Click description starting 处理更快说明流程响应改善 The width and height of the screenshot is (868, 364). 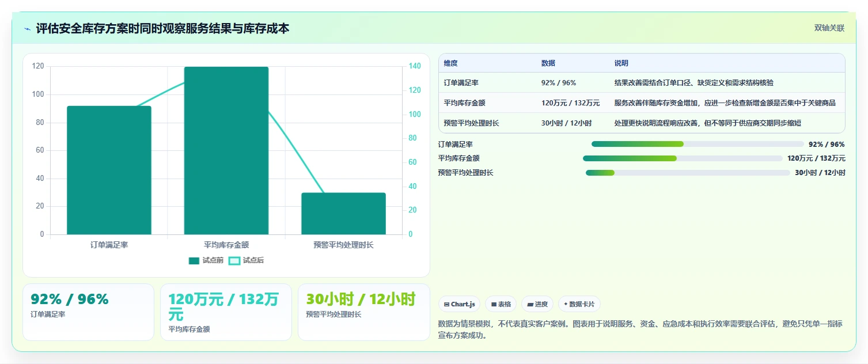point(708,123)
